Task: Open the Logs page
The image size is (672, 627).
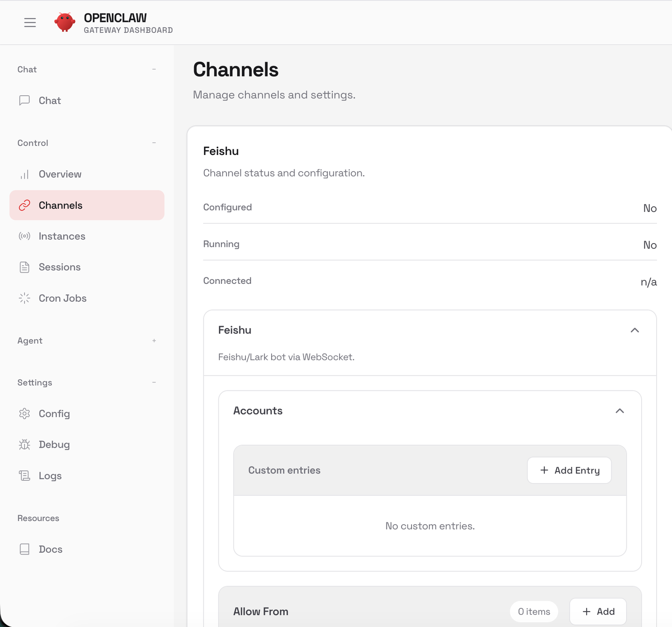Action: click(x=87, y=476)
